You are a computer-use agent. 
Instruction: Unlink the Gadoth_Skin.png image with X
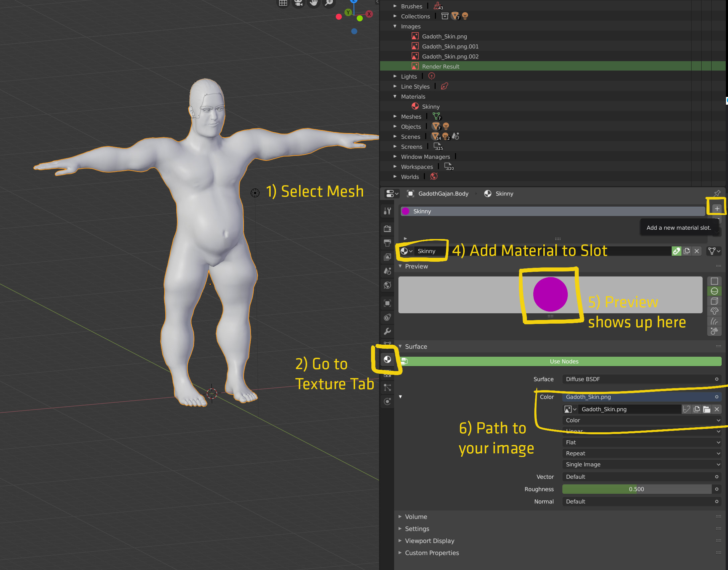[717, 409]
